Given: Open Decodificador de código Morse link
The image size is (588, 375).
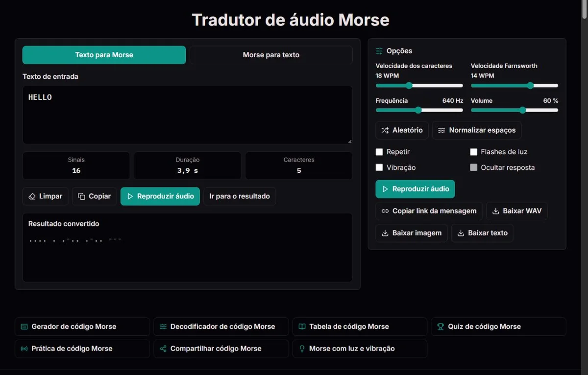Looking at the screenshot, I should (221, 327).
